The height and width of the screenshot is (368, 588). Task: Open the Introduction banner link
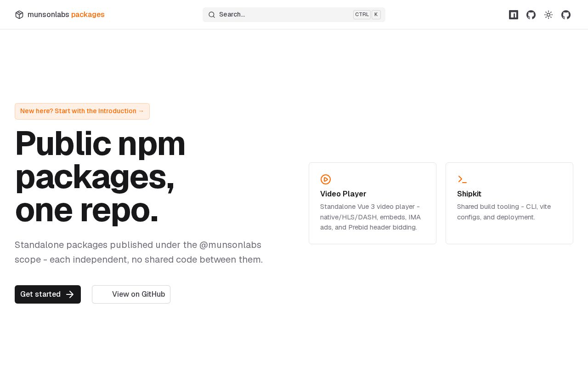(x=82, y=111)
